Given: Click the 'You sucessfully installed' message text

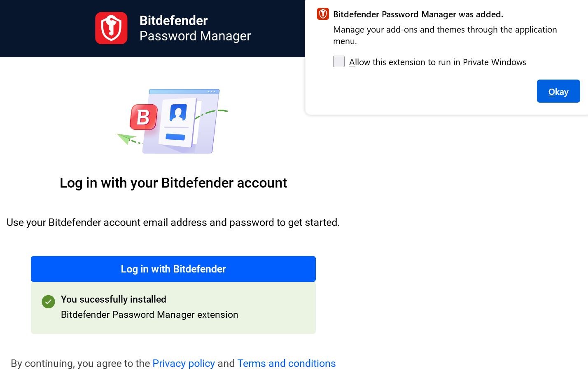Looking at the screenshot, I should [x=114, y=299].
